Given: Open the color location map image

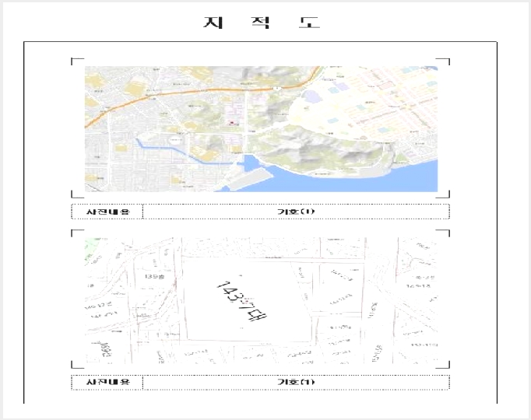Looking at the screenshot, I should 261,129.
